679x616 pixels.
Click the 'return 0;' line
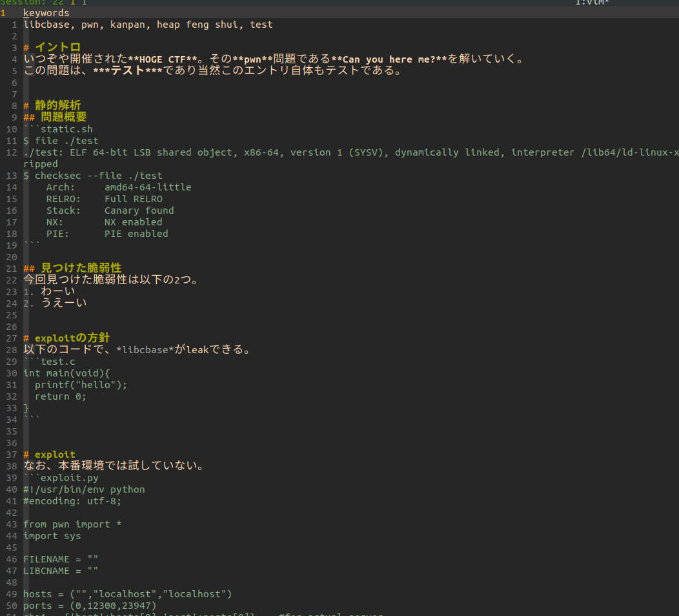coord(61,396)
